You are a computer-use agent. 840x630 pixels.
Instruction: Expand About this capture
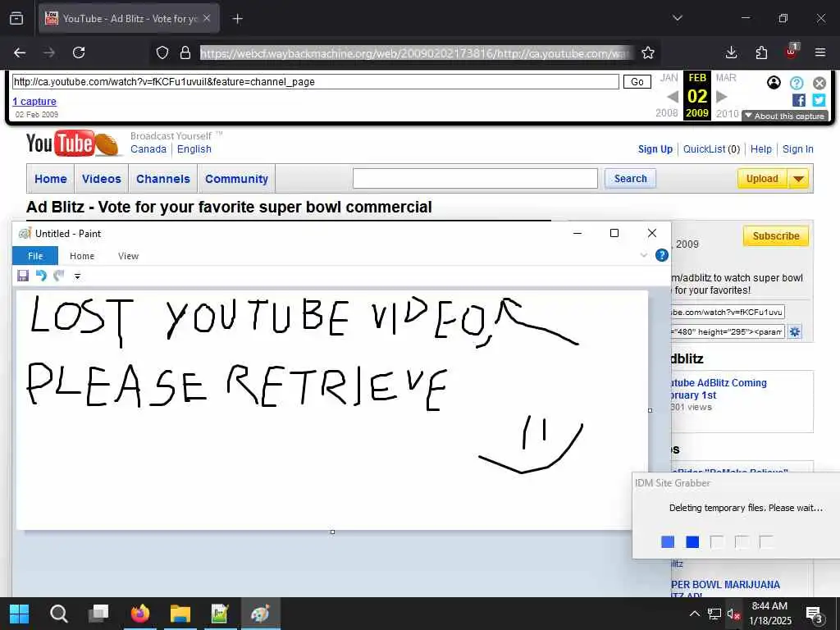(x=785, y=116)
